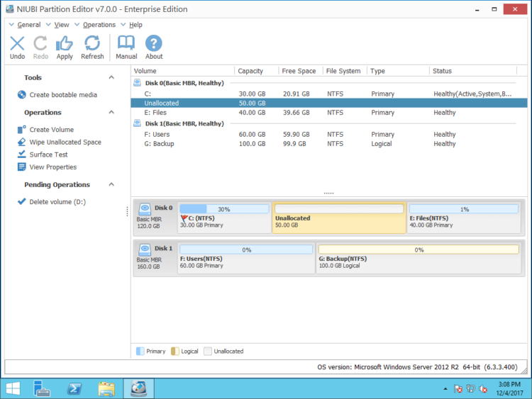Click the Logical legend color swatch
The image size is (532, 399).
[174, 352]
